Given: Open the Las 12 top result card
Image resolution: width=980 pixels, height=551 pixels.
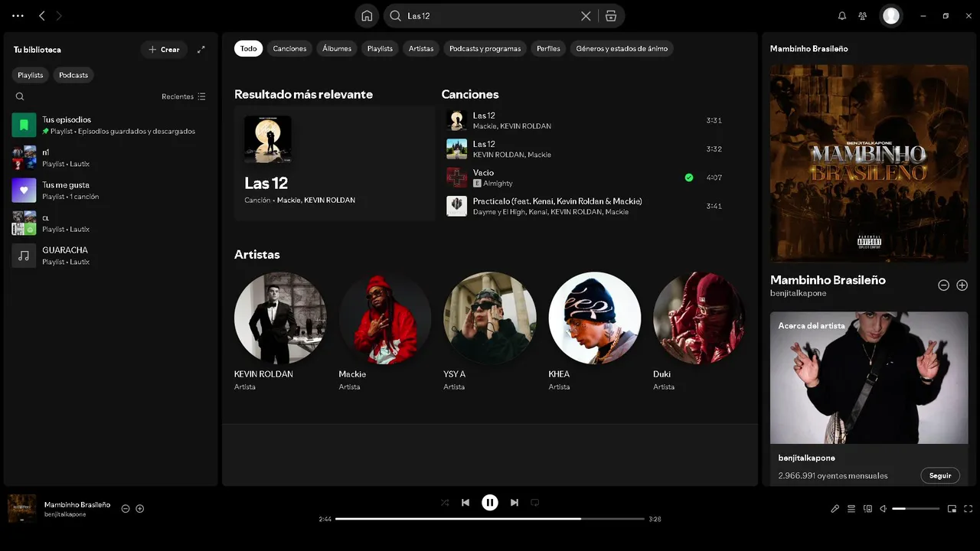Looking at the screenshot, I should click(335, 164).
